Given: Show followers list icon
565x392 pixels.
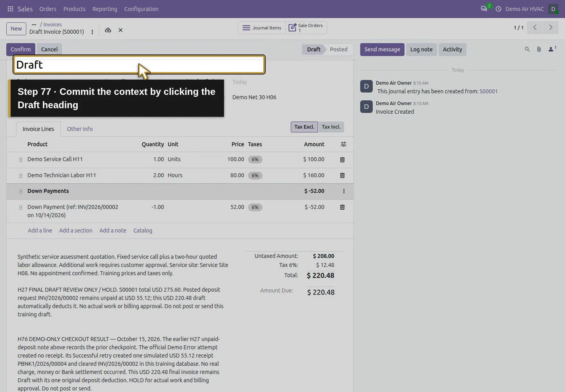Looking at the screenshot, I should pyautogui.click(x=552, y=49).
